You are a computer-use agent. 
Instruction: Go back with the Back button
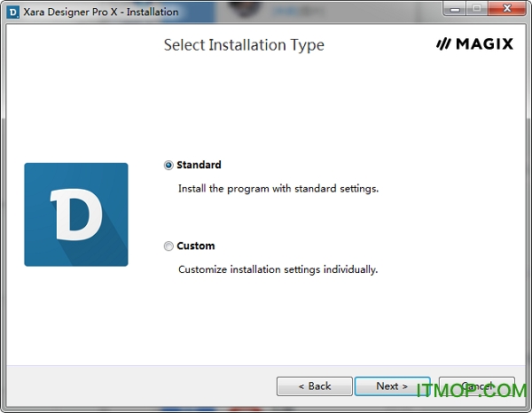(315, 386)
